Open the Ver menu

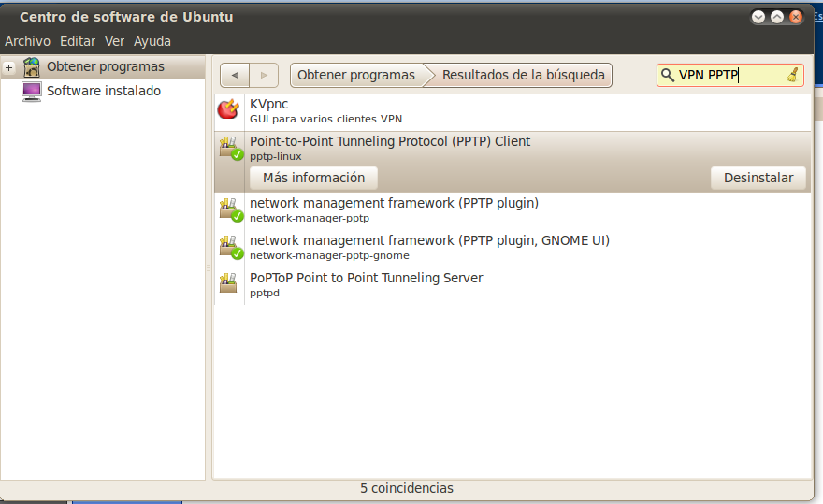pos(114,41)
